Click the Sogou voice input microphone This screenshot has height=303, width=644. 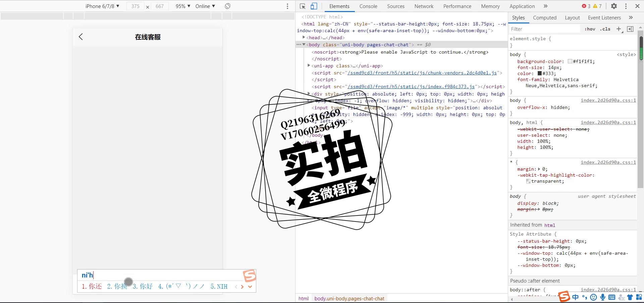coord(603,297)
